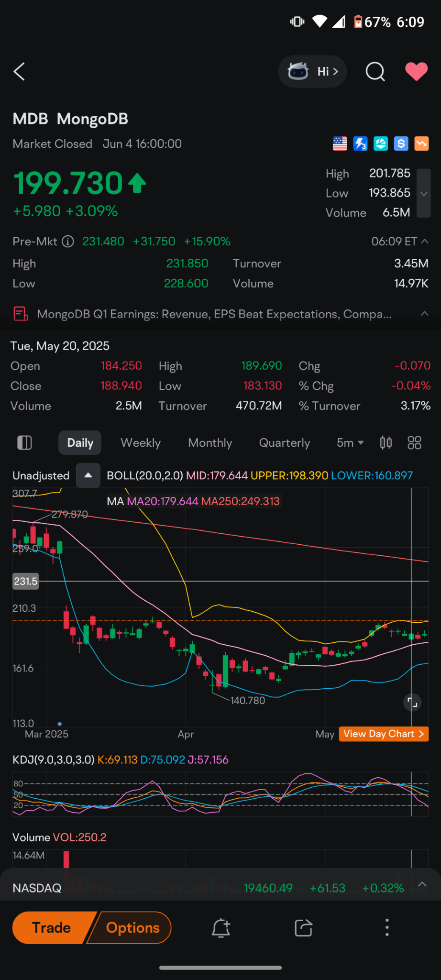
Task: Tap the share export icon
Action: (304, 928)
